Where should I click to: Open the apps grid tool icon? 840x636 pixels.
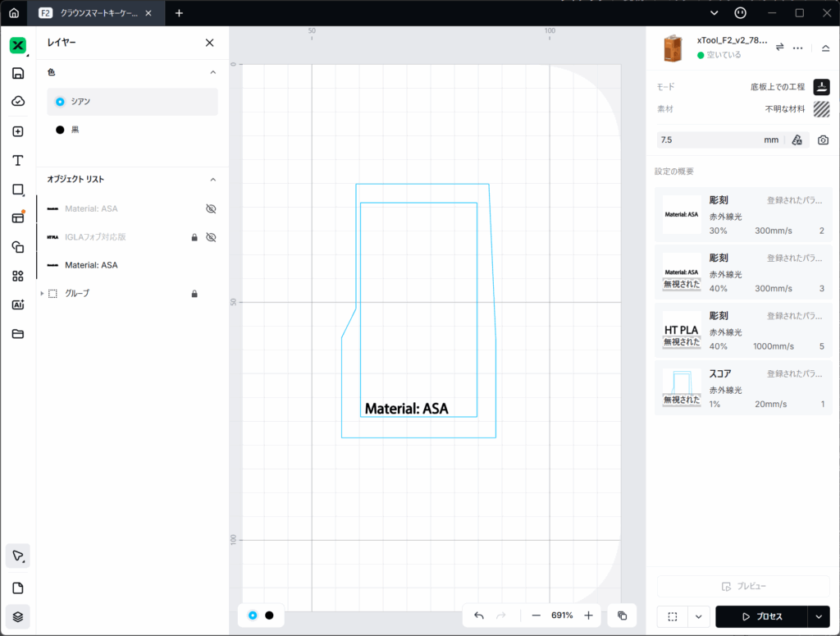click(x=18, y=276)
